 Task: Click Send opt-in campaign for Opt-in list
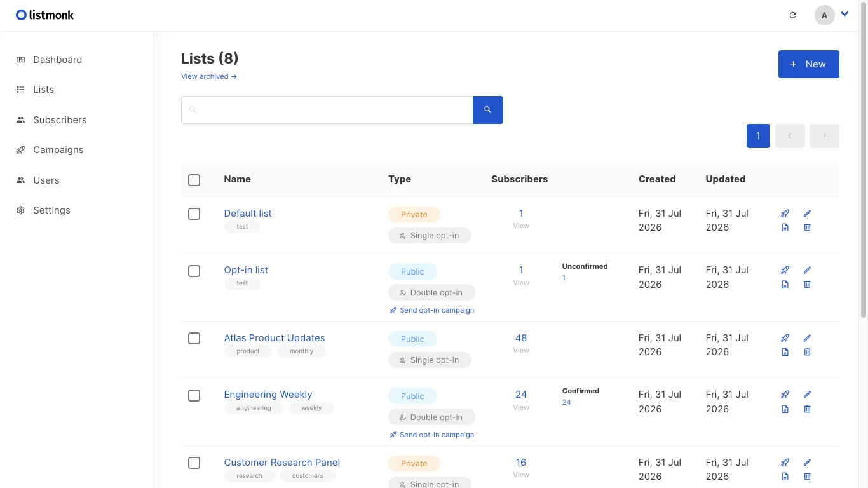pyautogui.click(x=432, y=310)
